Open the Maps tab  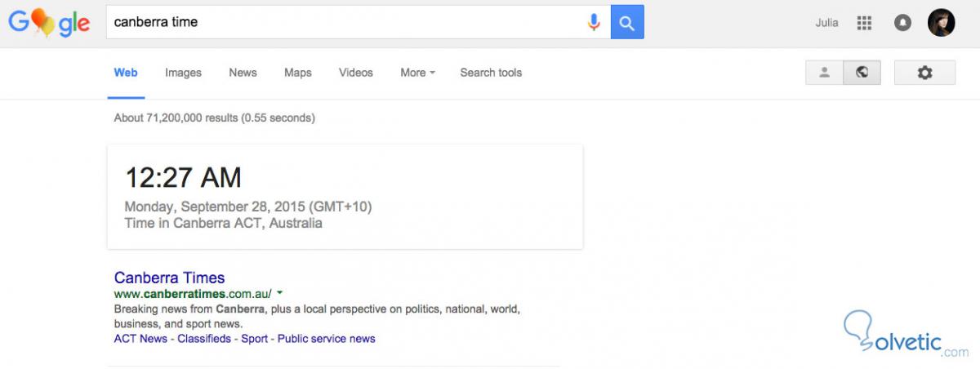pos(298,73)
